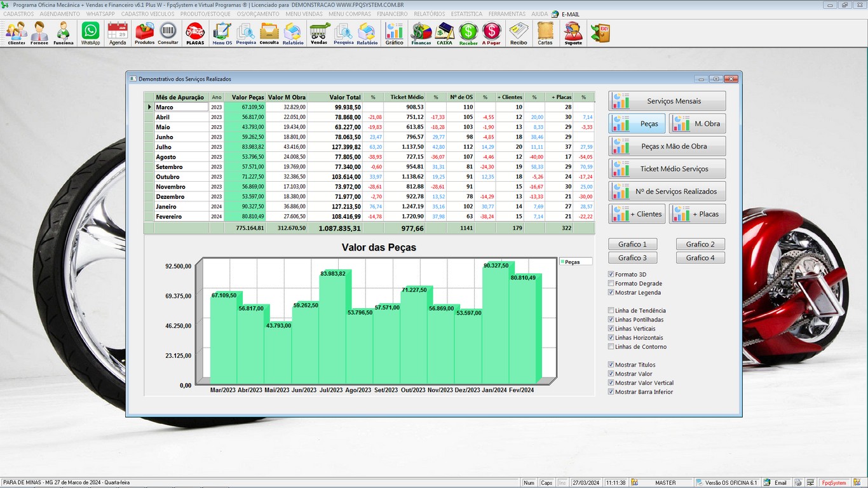Click the printer icon in status bar

tap(798, 483)
